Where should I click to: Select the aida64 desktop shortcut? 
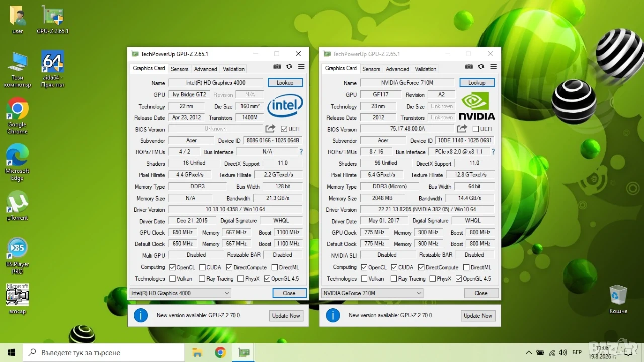[53, 69]
